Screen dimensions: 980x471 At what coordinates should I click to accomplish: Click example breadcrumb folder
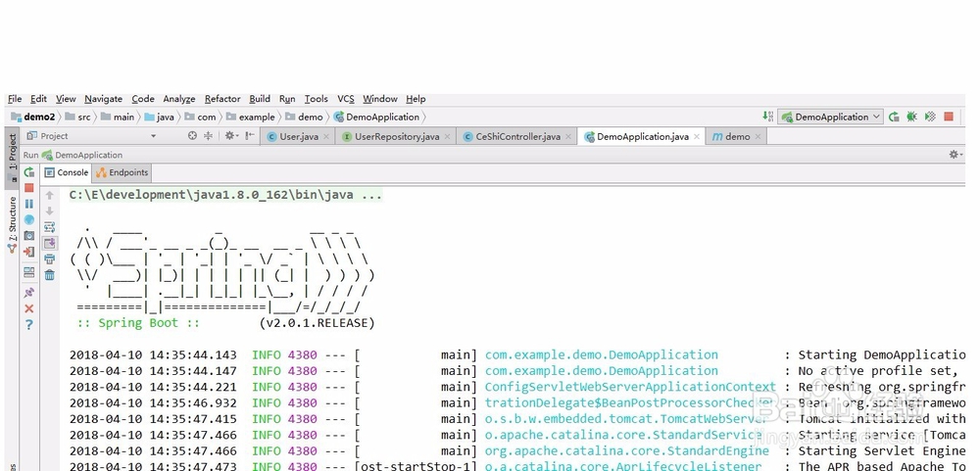(x=251, y=117)
